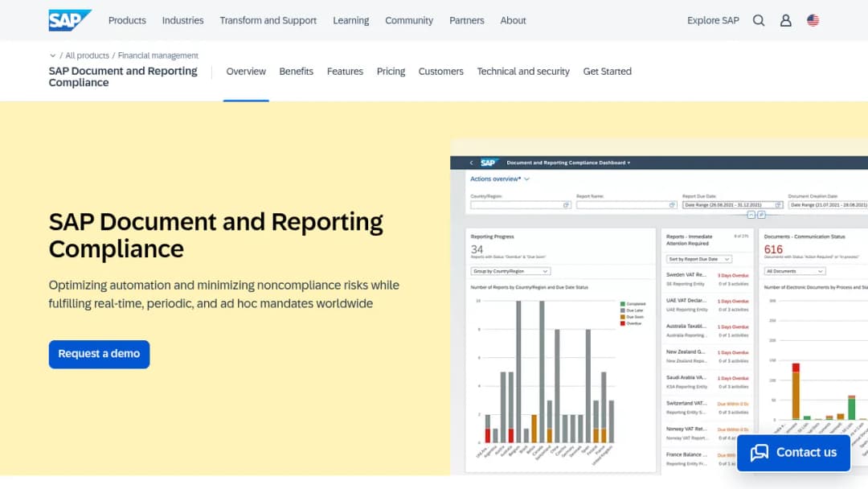Open the Partners menu
Viewport: 868px width, 489px height.
pyautogui.click(x=467, y=20)
